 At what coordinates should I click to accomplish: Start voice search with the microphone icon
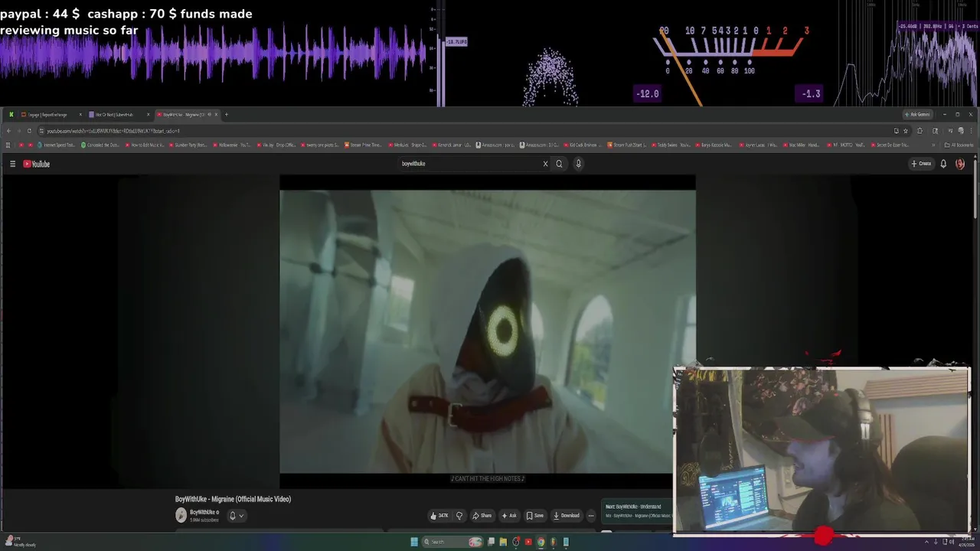(x=578, y=164)
